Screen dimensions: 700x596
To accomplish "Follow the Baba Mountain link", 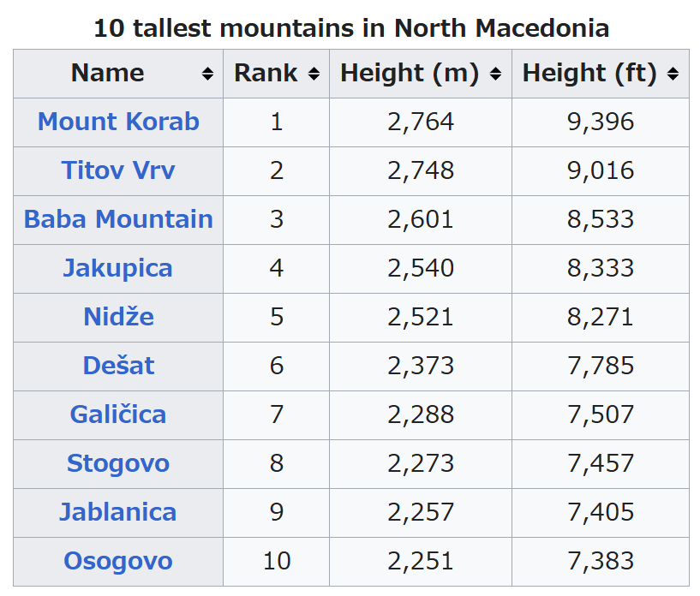I will click(x=118, y=219).
